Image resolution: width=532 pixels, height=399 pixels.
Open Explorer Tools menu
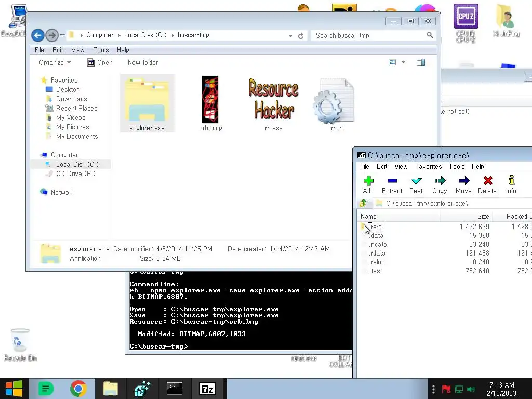click(x=101, y=50)
